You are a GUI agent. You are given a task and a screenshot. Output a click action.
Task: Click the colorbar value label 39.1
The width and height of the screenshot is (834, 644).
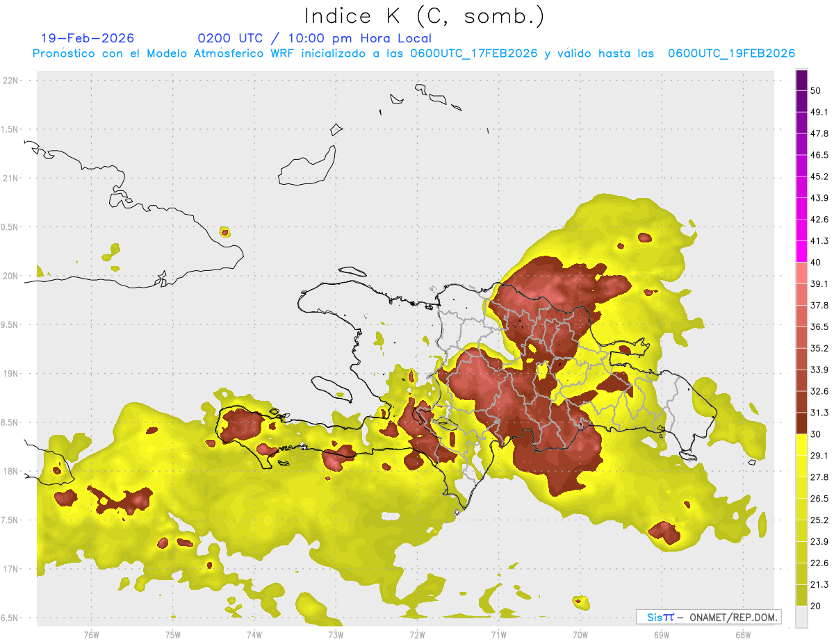tap(819, 283)
